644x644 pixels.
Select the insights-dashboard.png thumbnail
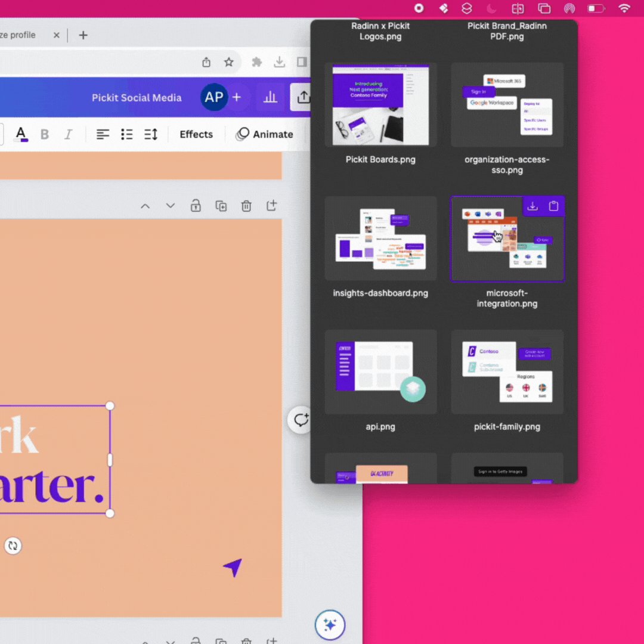click(x=380, y=238)
